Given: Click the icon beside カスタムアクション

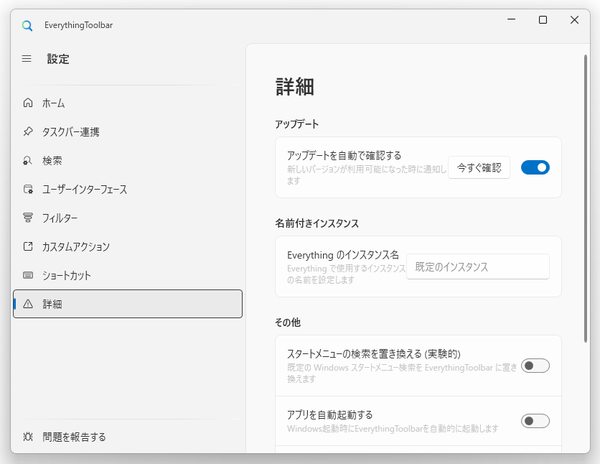Looking at the screenshot, I should [x=28, y=246].
